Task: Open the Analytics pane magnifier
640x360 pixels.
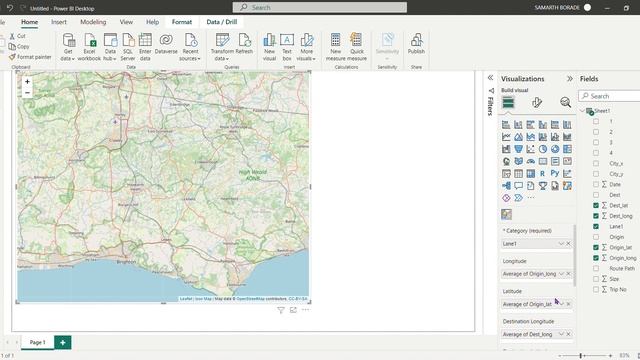Action: [565, 102]
